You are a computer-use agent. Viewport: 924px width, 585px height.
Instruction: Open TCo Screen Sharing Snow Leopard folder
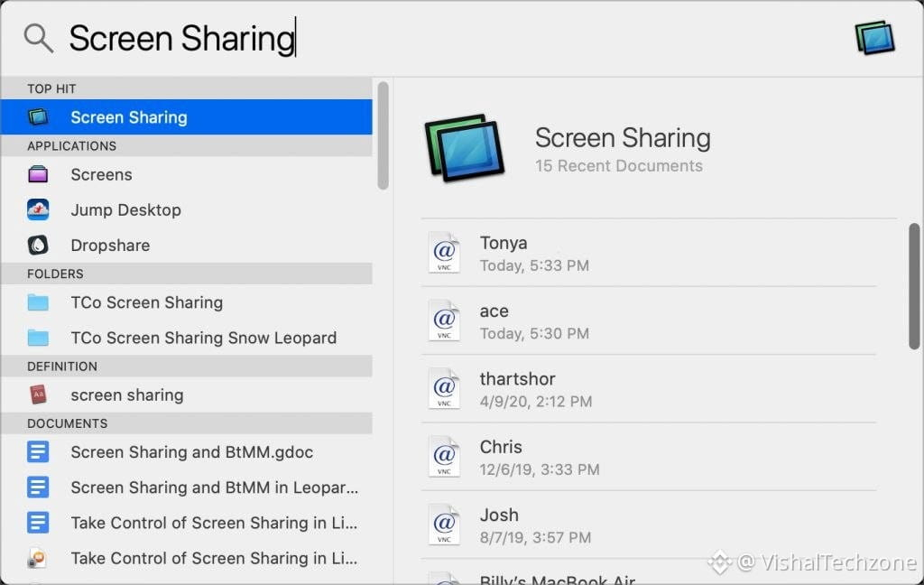coord(186,338)
